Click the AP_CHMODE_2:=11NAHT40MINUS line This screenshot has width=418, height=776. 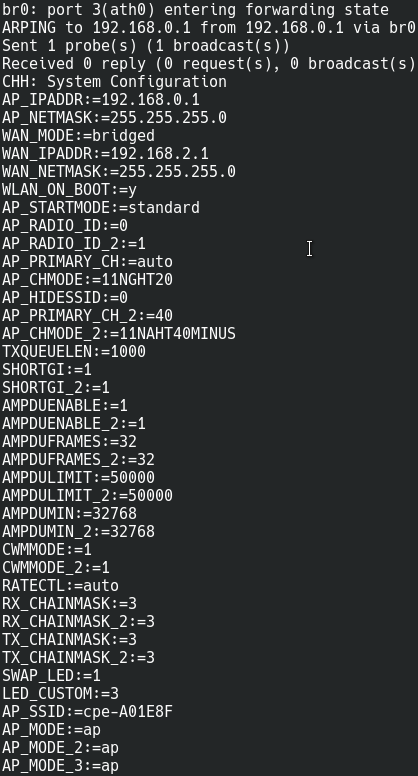pyautogui.click(x=119, y=334)
